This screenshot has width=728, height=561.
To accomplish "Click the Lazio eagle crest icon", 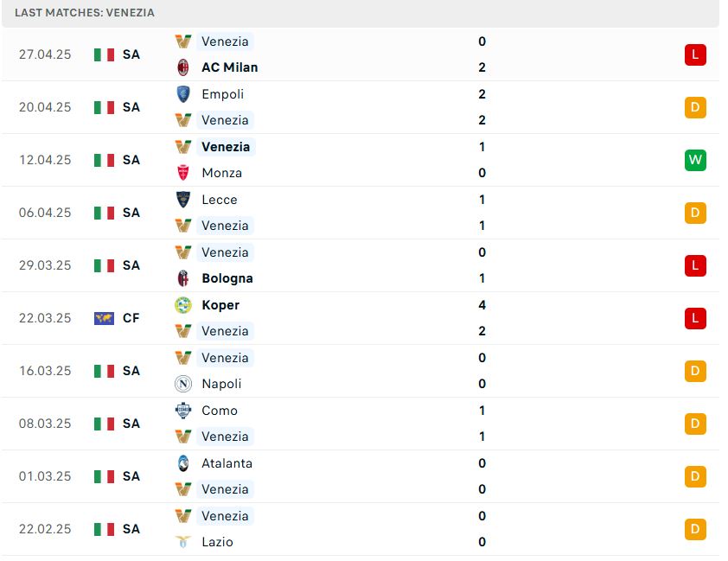I will point(183,542).
